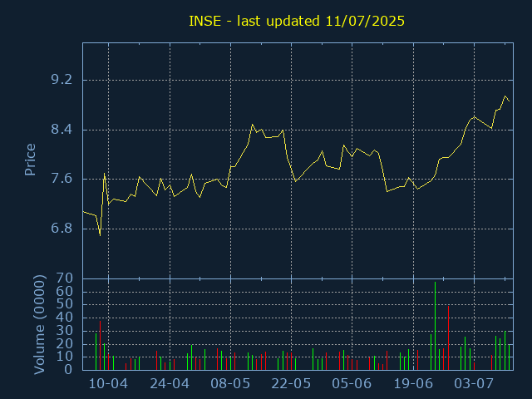This screenshot has width=532, height=399.
Task: Click the tallest green volume bar near 70
Action: pyautogui.click(x=435, y=326)
